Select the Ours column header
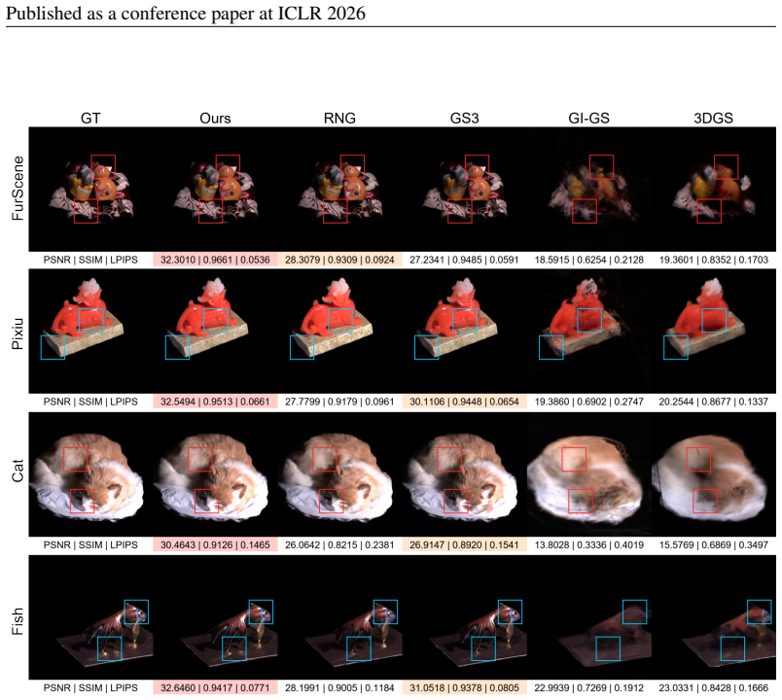Image resolution: width=782 pixels, height=700 pixels. click(216, 119)
